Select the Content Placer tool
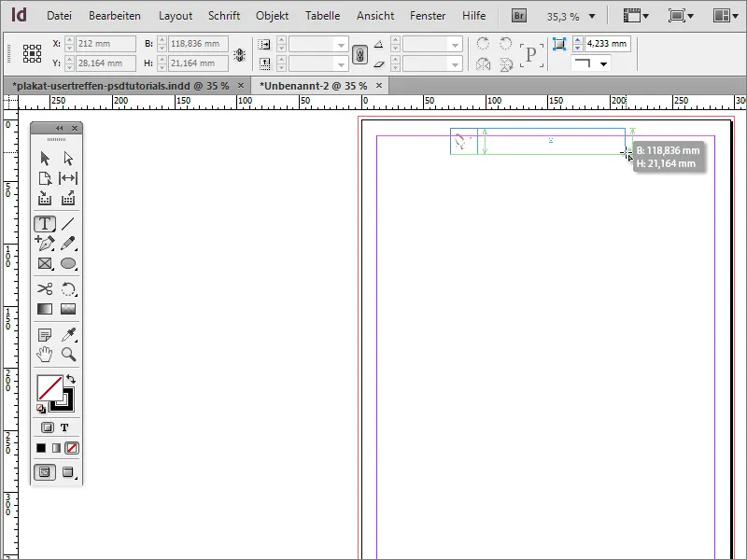This screenshot has height=560, width=747. click(68, 198)
